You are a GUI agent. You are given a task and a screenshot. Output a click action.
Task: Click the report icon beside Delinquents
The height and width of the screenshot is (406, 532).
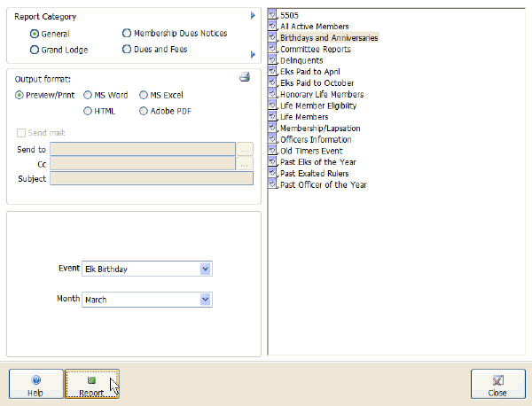(273, 60)
